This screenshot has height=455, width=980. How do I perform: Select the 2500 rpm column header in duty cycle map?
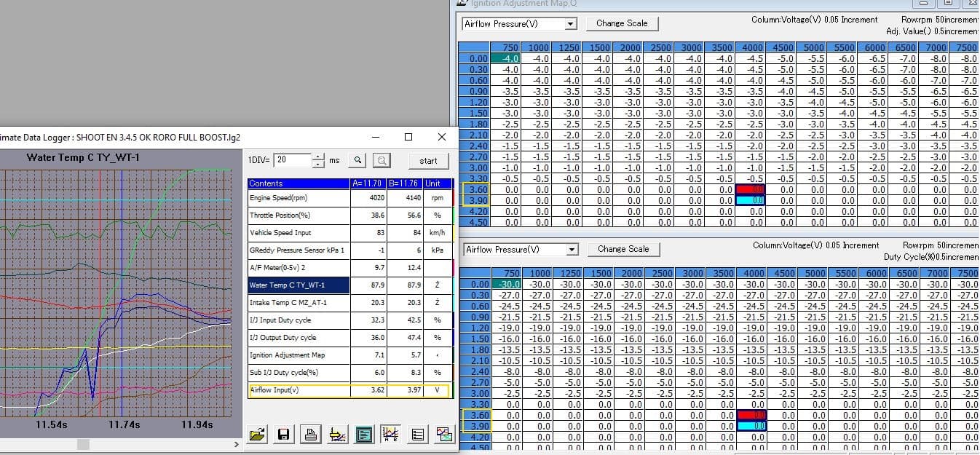pyautogui.click(x=659, y=273)
